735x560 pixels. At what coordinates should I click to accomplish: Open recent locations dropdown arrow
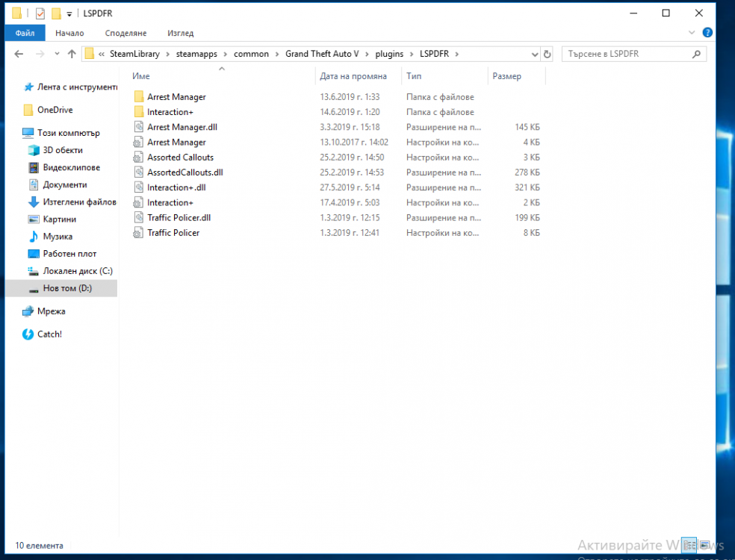58,54
